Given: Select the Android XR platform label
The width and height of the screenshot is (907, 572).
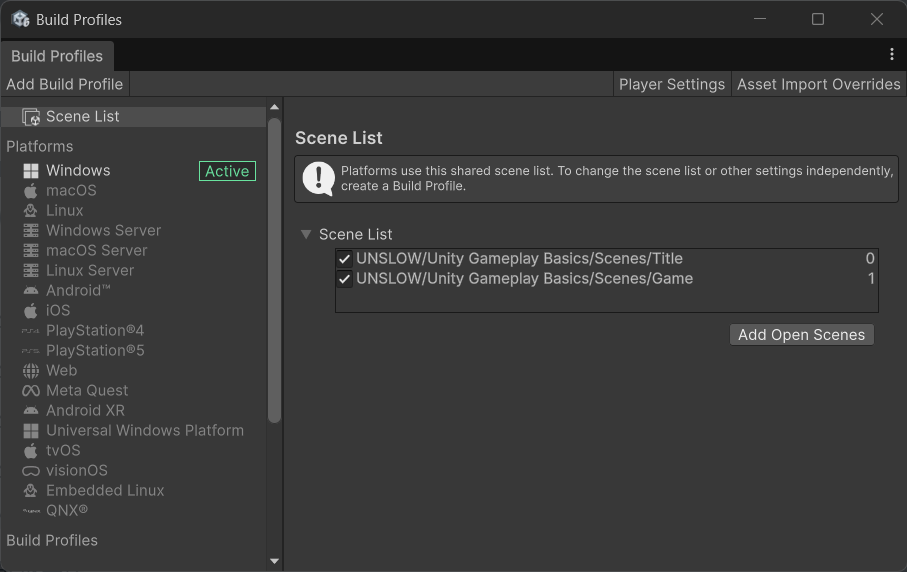Looking at the screenshot, I should tap(86, 411).
